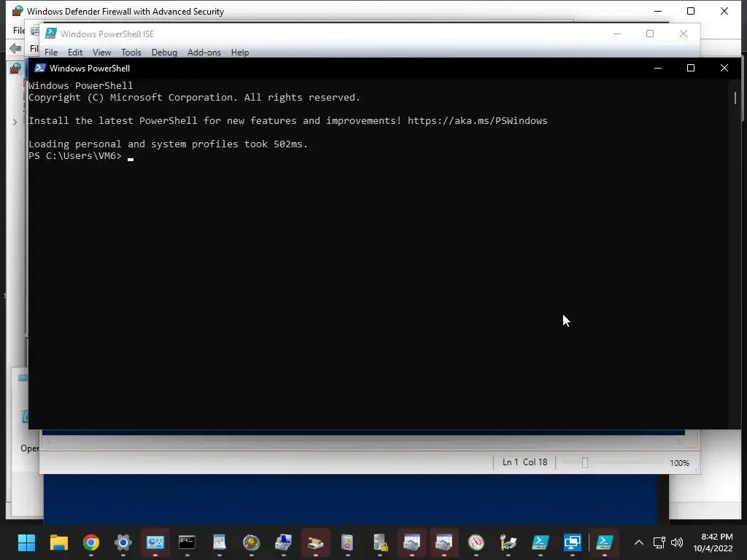The image size is (747, 560).
Task: Open the volume control tray icon
Action: coord(676,542)
